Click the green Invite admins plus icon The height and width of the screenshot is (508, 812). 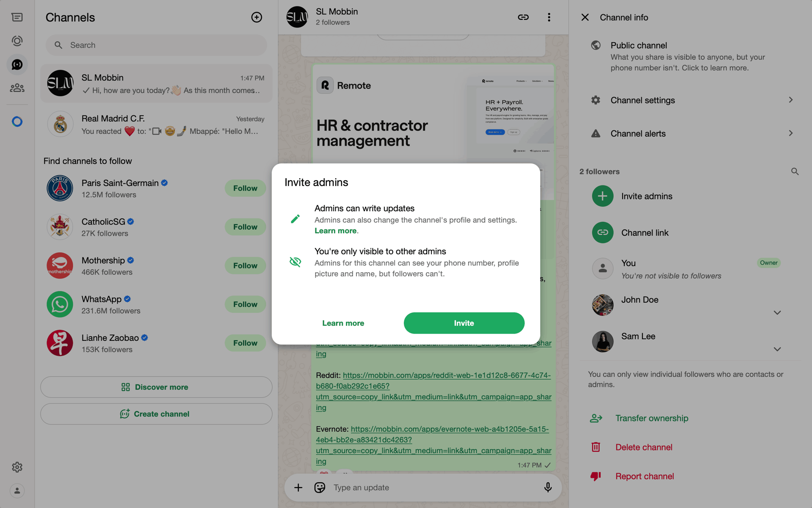coord(603,196)
